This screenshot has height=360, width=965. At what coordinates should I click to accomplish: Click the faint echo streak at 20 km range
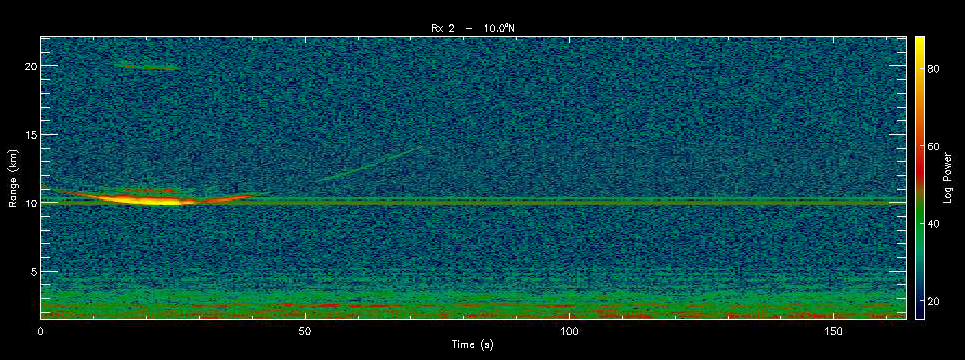pos(146,66)
